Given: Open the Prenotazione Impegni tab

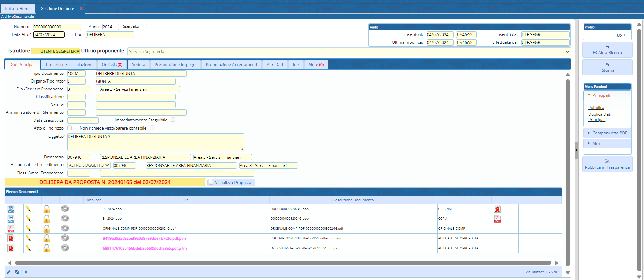Looking at the screenshot, I should point(175,65).
